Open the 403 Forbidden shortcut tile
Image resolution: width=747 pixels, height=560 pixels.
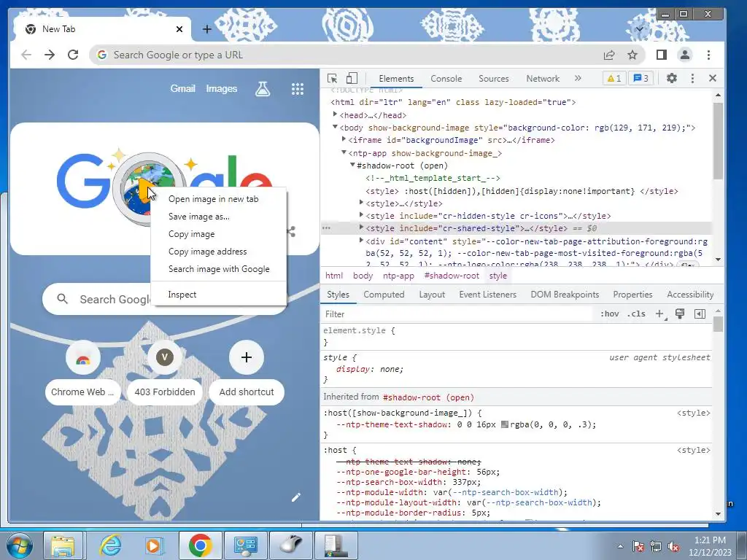click(x=165, y=374)
